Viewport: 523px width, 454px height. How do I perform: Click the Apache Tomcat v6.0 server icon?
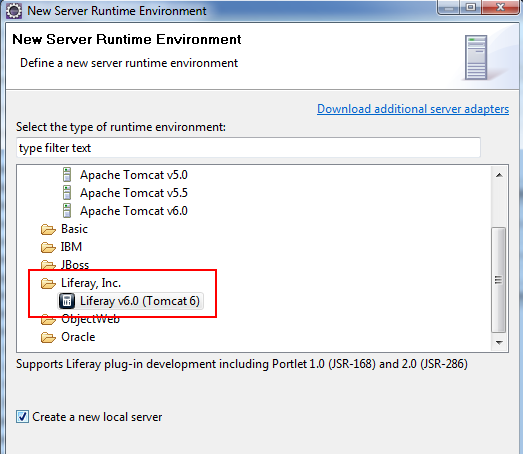(67, 211)
